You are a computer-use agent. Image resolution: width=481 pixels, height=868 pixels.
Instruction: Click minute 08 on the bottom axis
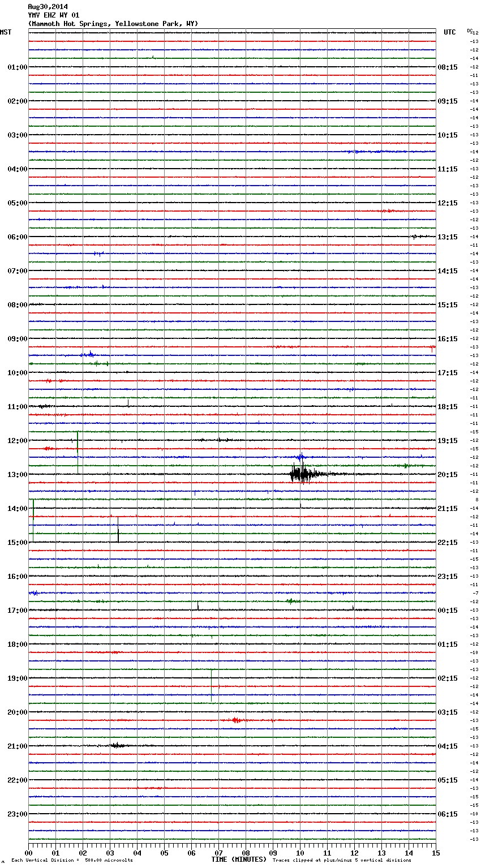(x=246, y=852)
